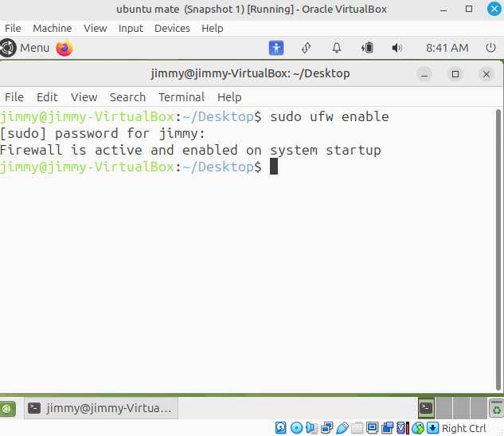
Task: Click the VirtualBox hard disk activity icon
Action: point(280,428)
